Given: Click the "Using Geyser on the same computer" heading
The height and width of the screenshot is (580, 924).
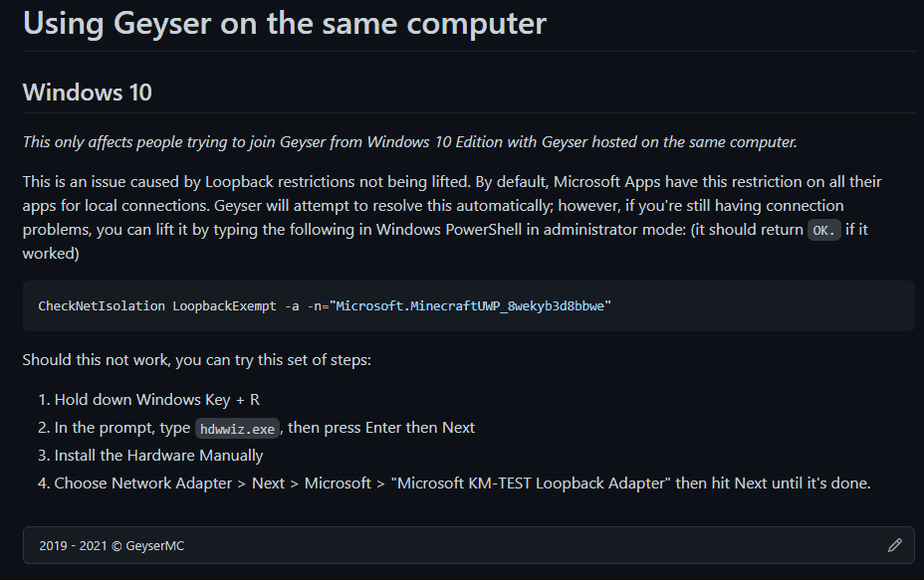Looking at the screenshot, I should coord(285,23).
